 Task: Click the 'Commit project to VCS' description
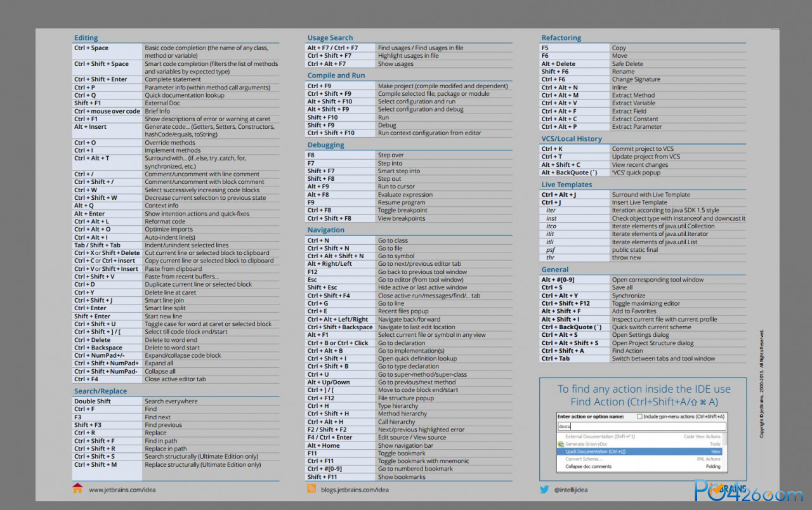[x=643, y=149]
